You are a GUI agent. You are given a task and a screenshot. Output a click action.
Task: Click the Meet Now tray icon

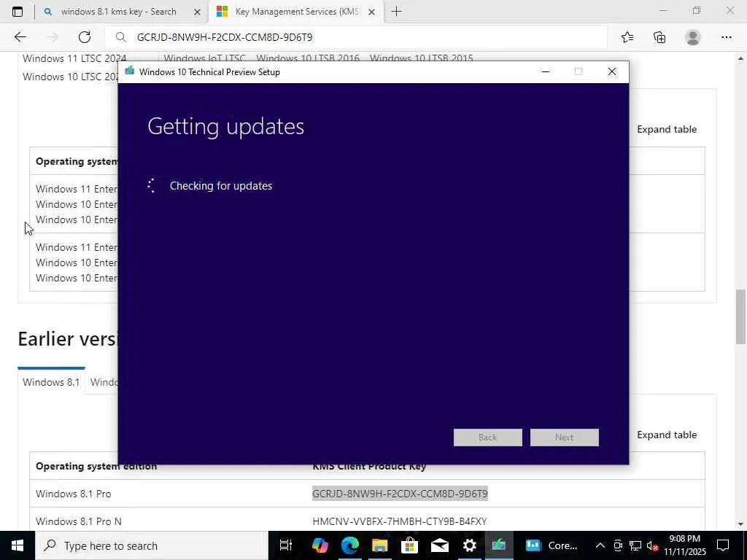point(618,545)
